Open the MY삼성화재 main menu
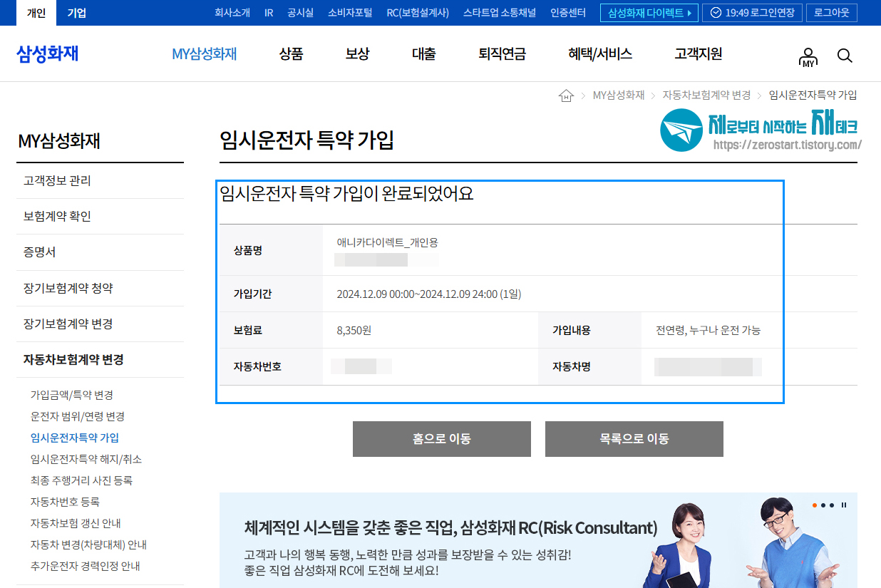 tap(204, 54)
